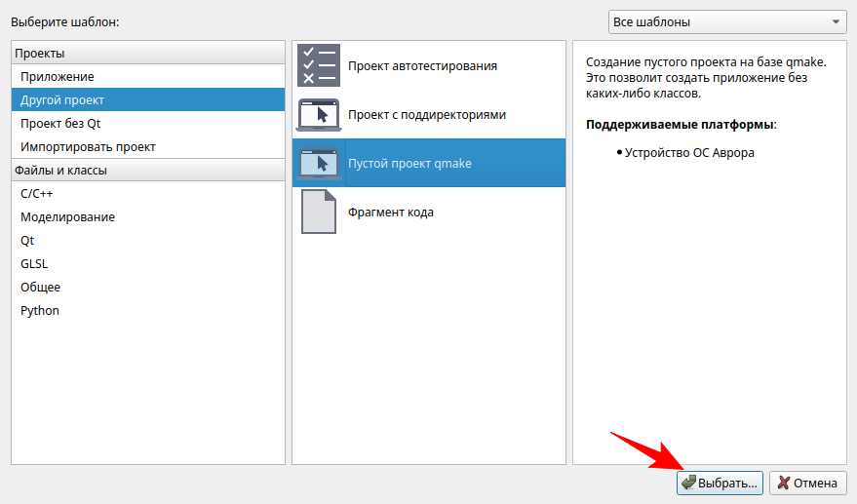Image resolution: width=857 pixels, height=504 pixels.
Task: Select the C/C++ file category
Action: 37,193
